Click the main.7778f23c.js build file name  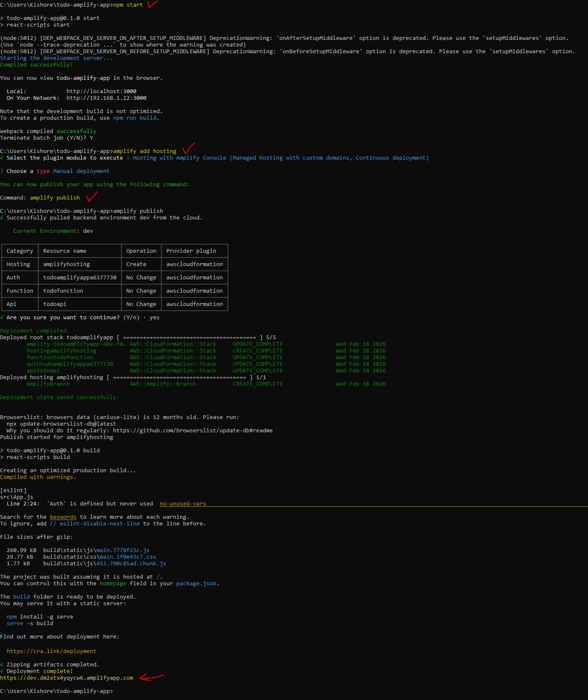click(123, 550)
